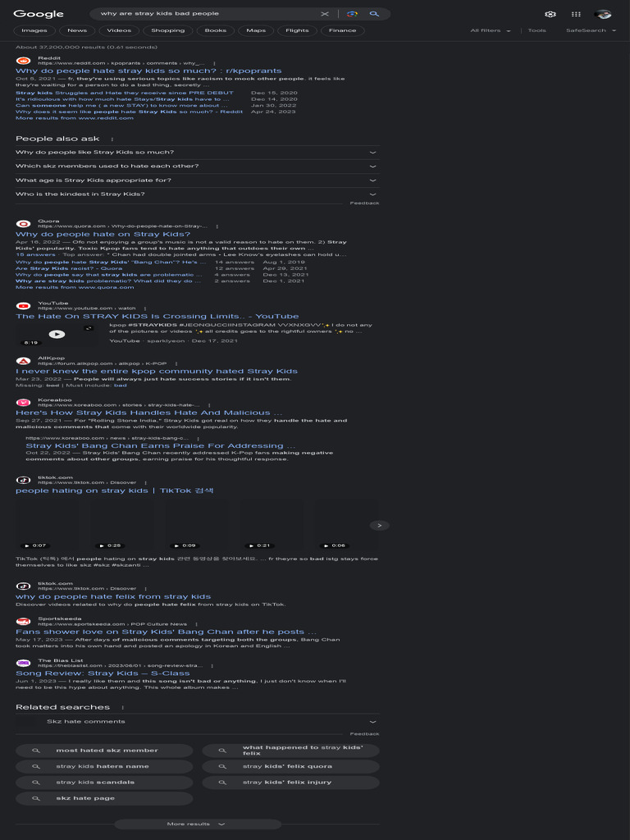Expand 'Why do people like Stray Kids so much?'
Viewport: 630px width, 840px height.
point(197,152)
